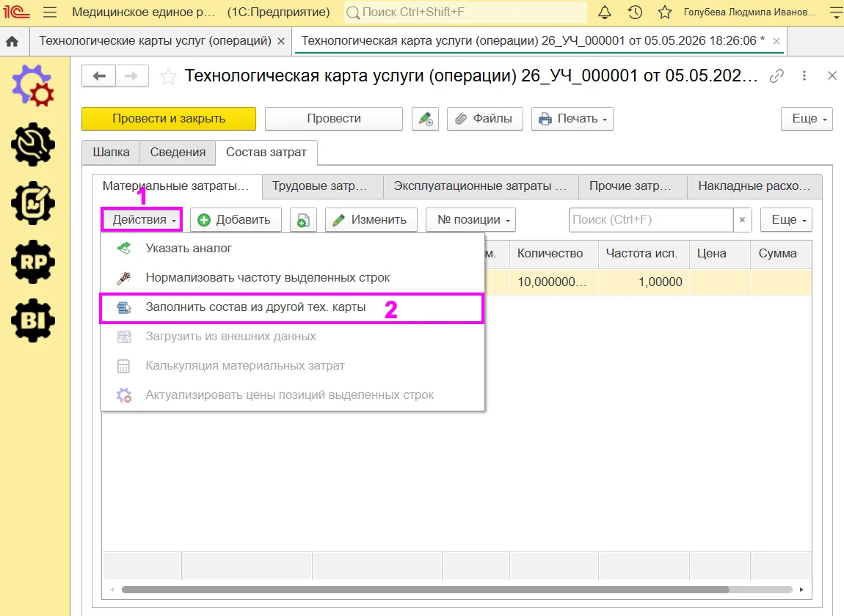Add document to favorites star
The image size is (844, 616).
pyautogui.click(x=168, y=77)
